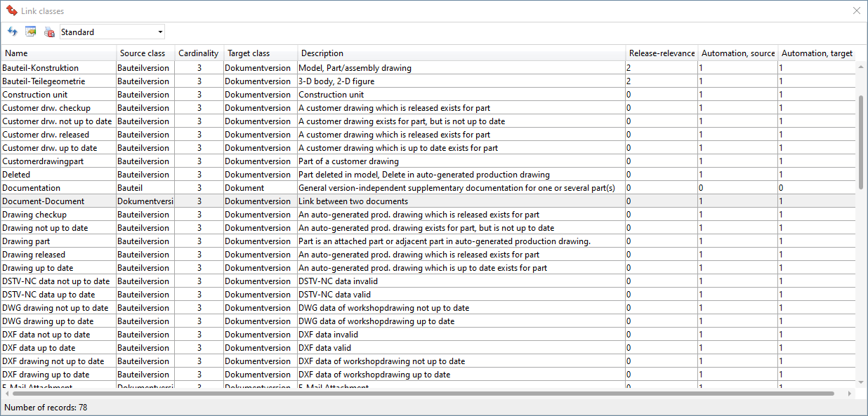Sort by the Target class column header

click(261, 53)
